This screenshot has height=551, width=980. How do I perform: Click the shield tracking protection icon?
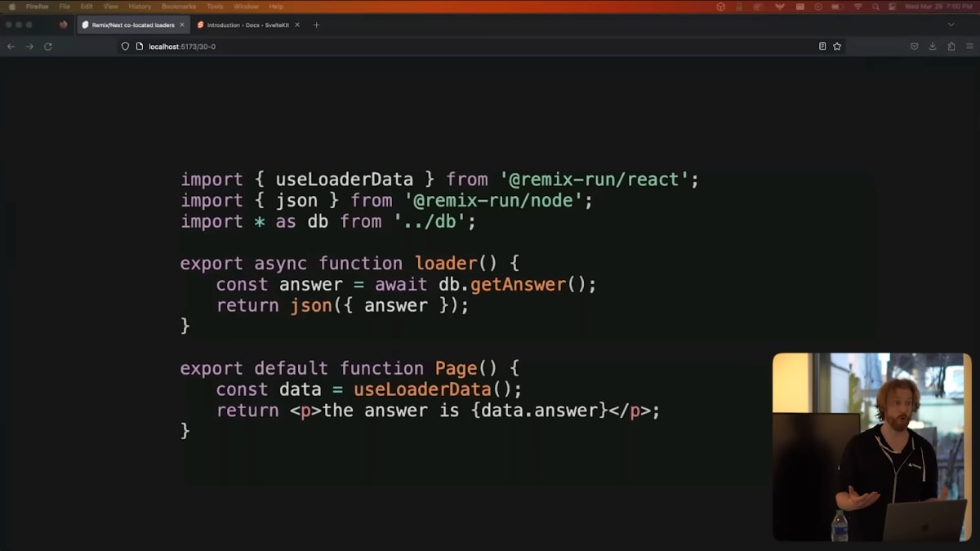[125, 47]
